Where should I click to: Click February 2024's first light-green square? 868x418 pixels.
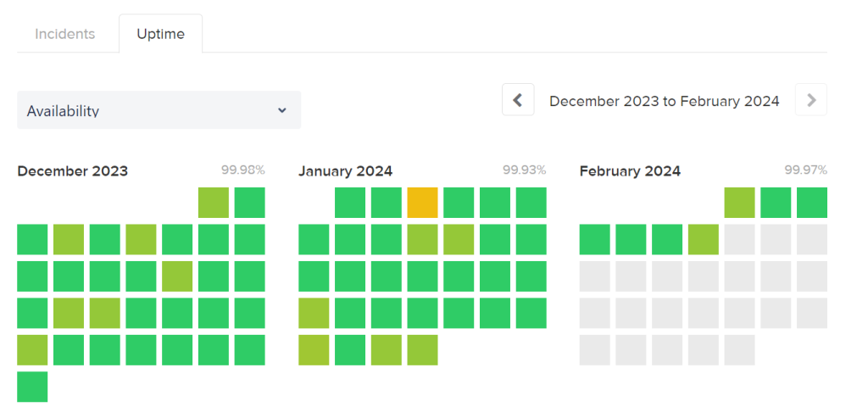coord(740,203)
